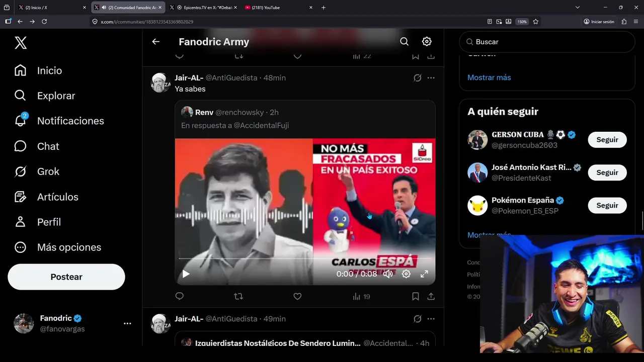This screenshot has width=644, height=362.
Task: Repost the Ya sabes post
Action: 238,297
